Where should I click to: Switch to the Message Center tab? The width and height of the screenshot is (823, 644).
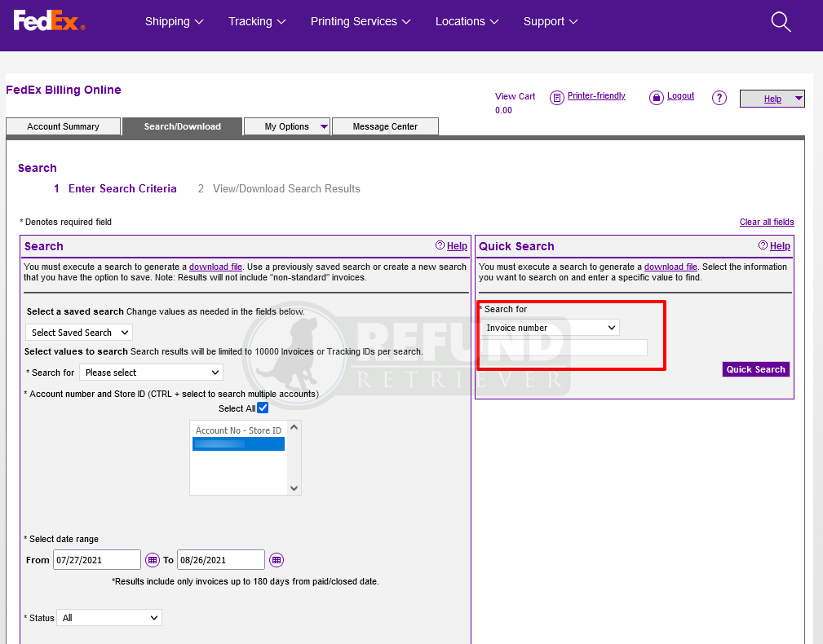pyautogui.click(x=385, y=126)
